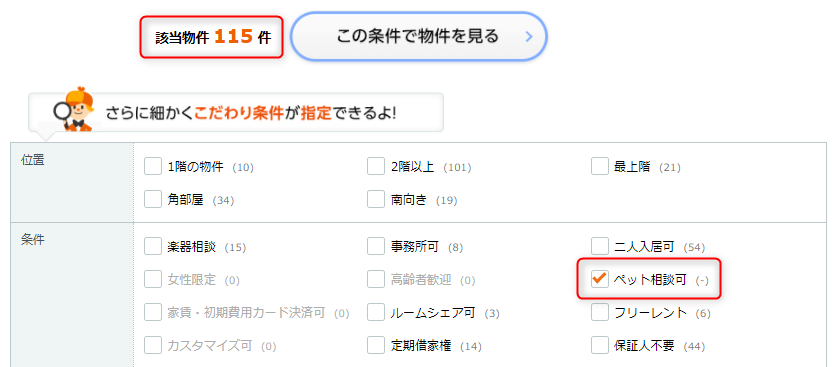This screenshot has width=833, height=367.
Task: Click the 条件 category header cell
Action: point(72,295)
